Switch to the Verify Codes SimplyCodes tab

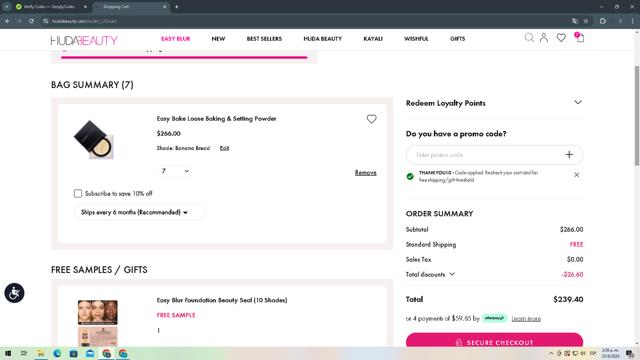pos(50,7)
